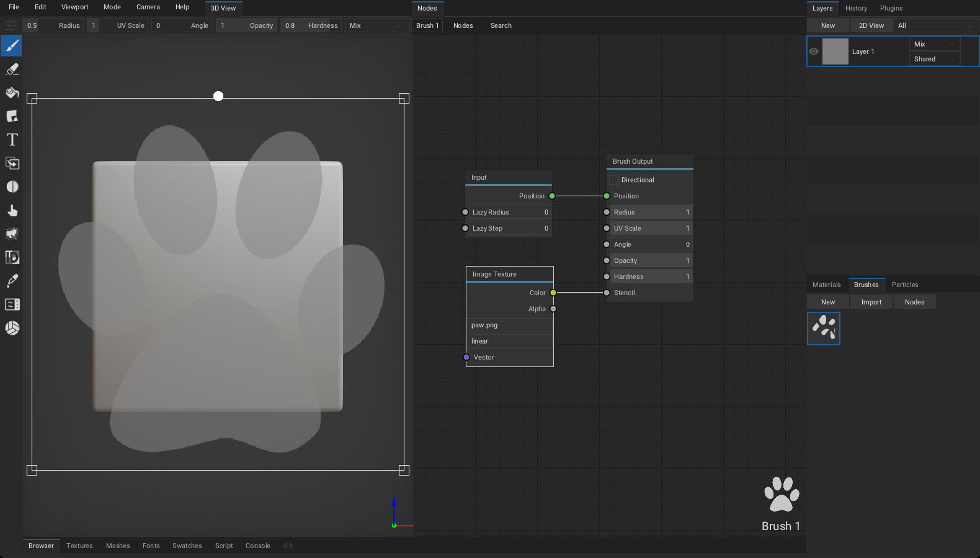Switch to the History tab

point(856,8)
